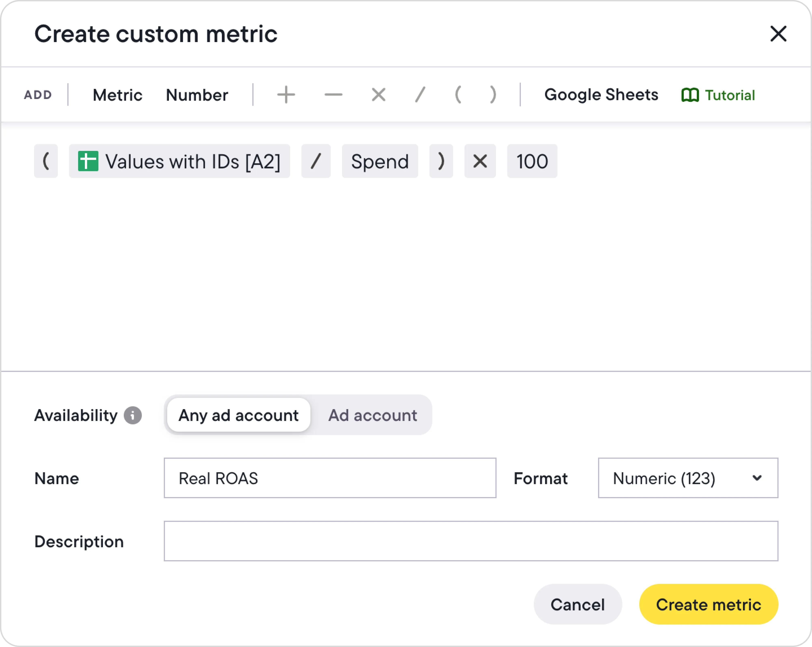Screen dimensions: 812x647
Task: Add Google Sheets data source
Action: click(601, 95)
